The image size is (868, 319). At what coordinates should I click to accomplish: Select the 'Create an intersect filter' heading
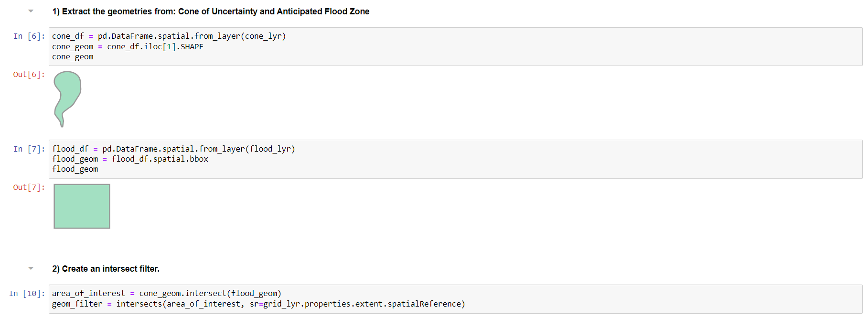pyautogui.click(x=106, y=269)
